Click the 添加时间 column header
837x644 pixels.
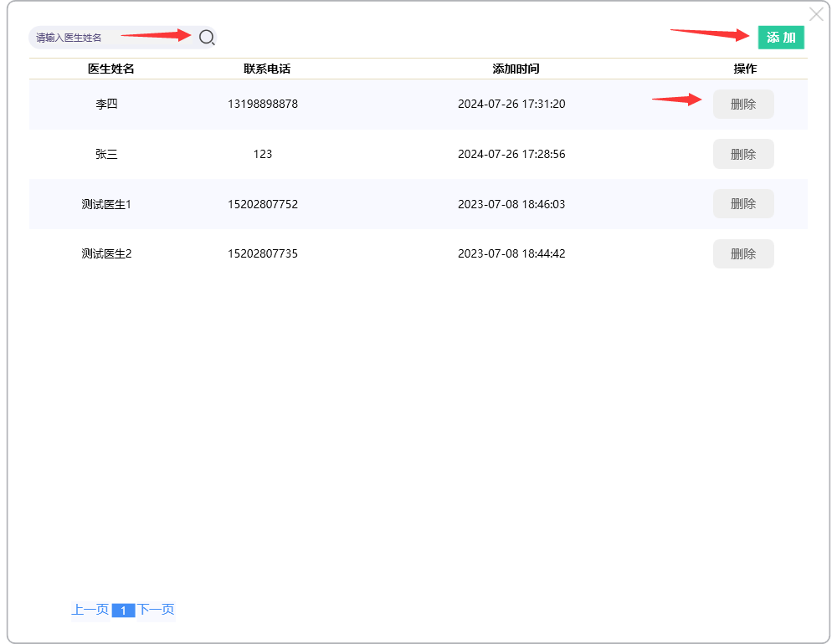tap(516, 69)
